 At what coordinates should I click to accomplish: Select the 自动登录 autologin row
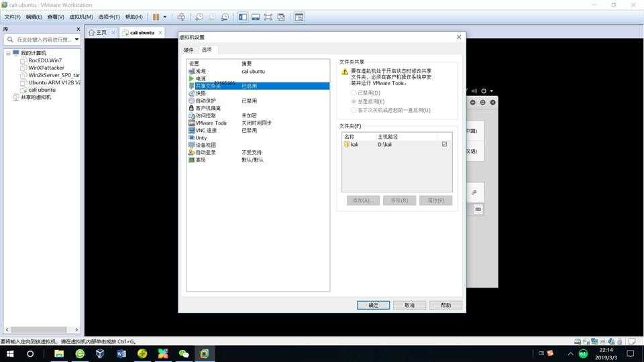pyautogui.click(x=258, y=153)
